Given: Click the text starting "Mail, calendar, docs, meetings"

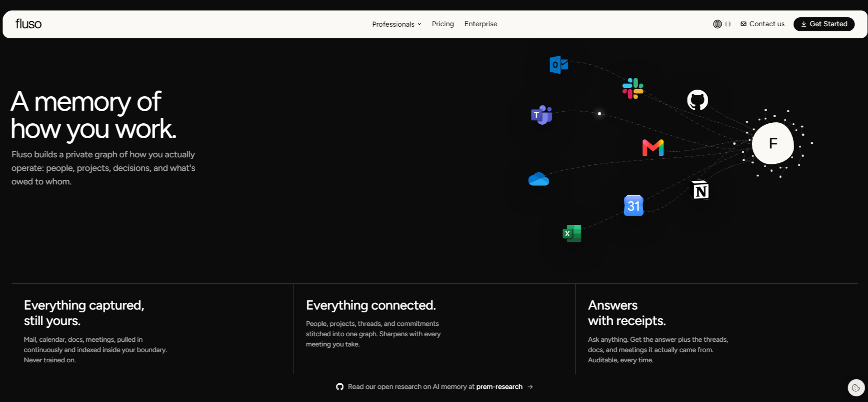Looking at the screenshot, I should pyautogui.click(x=95, y=350).
